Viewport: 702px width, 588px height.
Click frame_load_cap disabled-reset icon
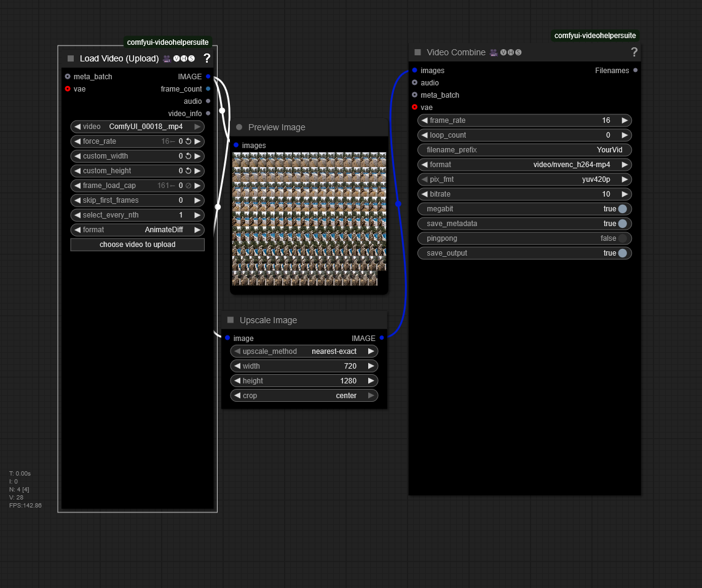[x=189, y=186]
